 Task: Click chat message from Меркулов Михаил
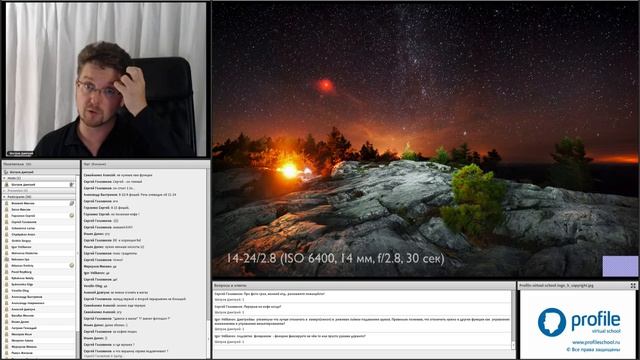(100, 267)
